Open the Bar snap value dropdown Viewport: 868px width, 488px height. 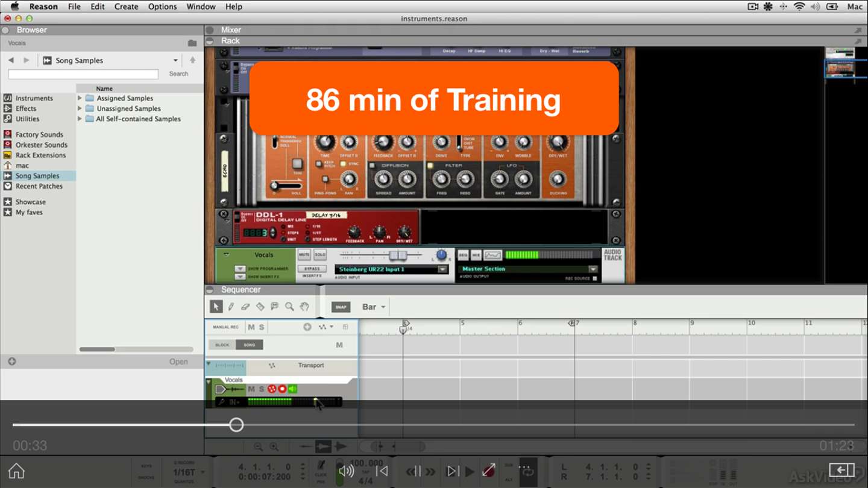[374, 307]
